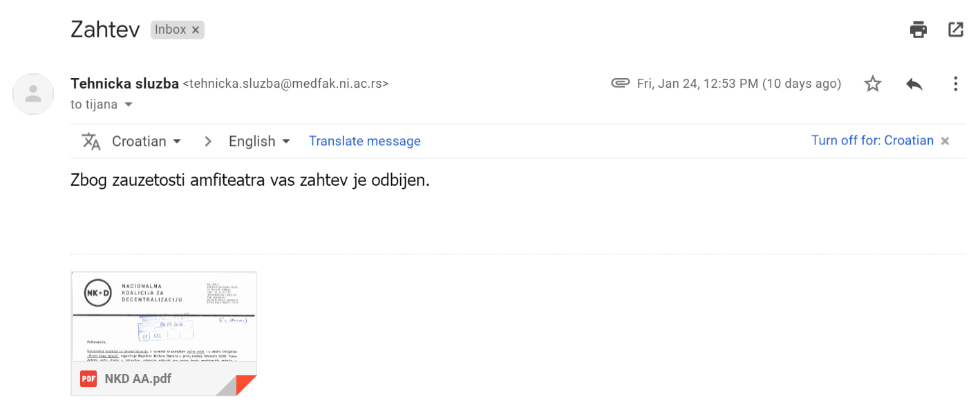Open the more options three-dot menu
The height and width of the screenshot is (405, 980).
click(x=956, y=83)
